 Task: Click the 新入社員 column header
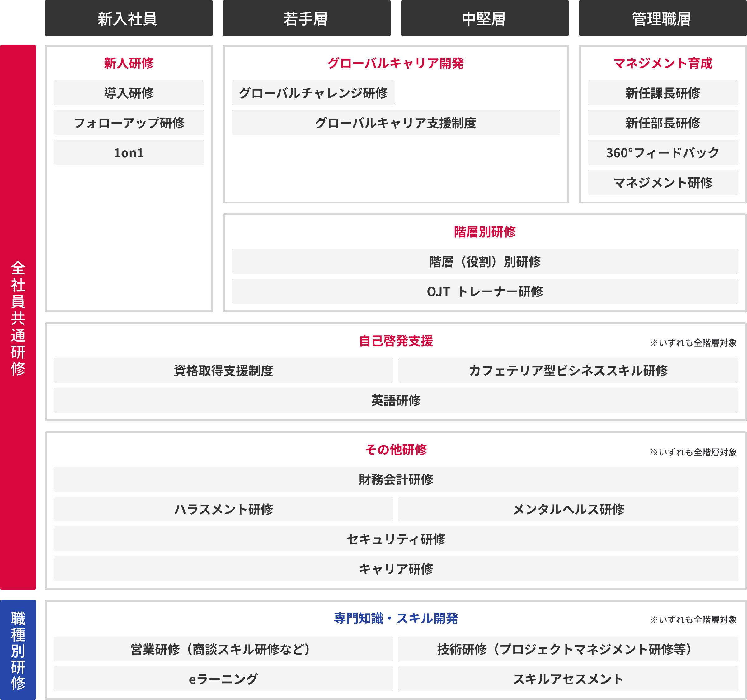pyautogui.click(x=129, y=18)
